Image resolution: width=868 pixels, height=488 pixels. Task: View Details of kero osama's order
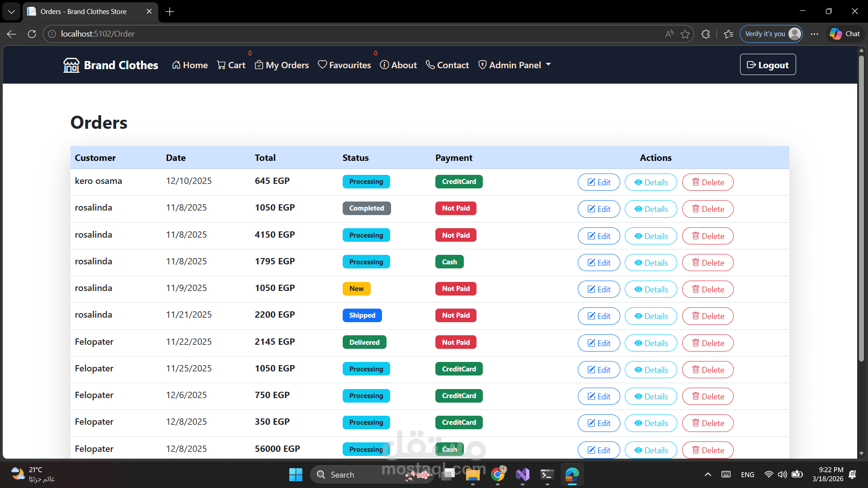point(651,182)
